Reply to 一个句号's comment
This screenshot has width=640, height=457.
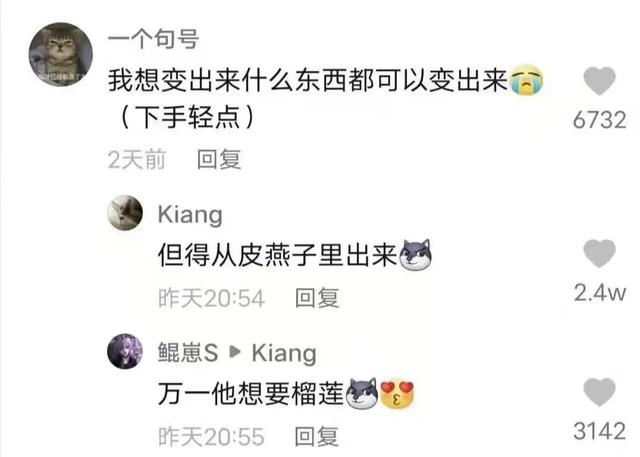pyautogui.click(x=219, y=159)
